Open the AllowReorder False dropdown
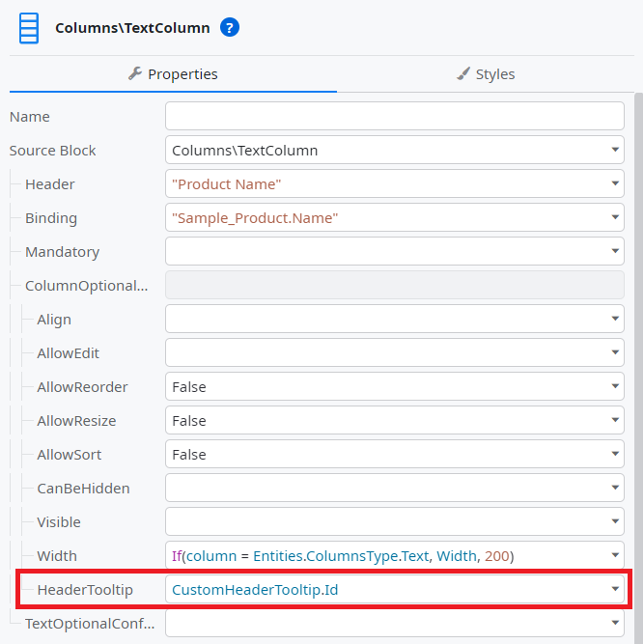This screenshot has height=644, width=644. point(395,386)
